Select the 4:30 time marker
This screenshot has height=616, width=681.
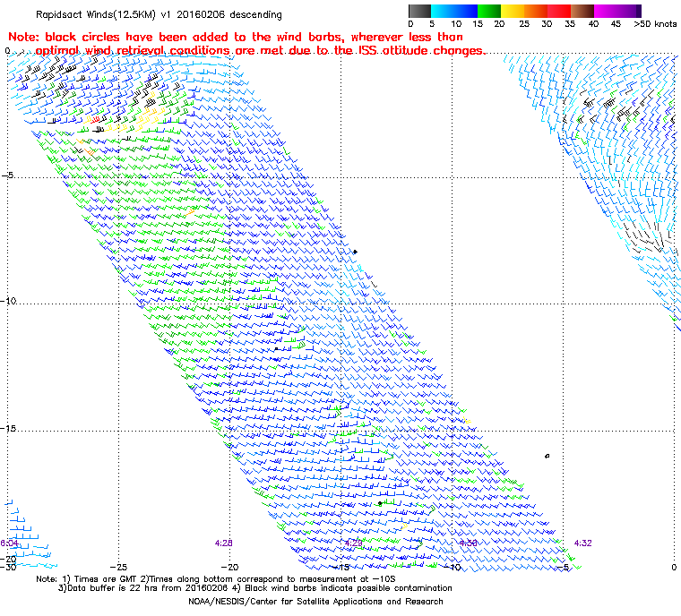click(468, 543)
